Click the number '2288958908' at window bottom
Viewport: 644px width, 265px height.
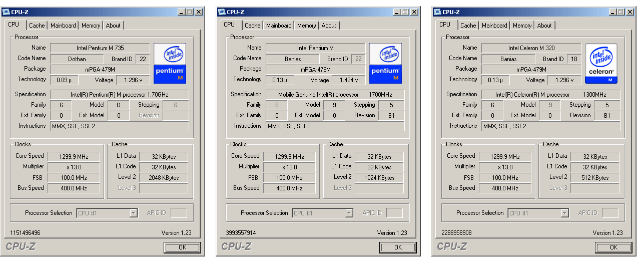coord(456,233)
